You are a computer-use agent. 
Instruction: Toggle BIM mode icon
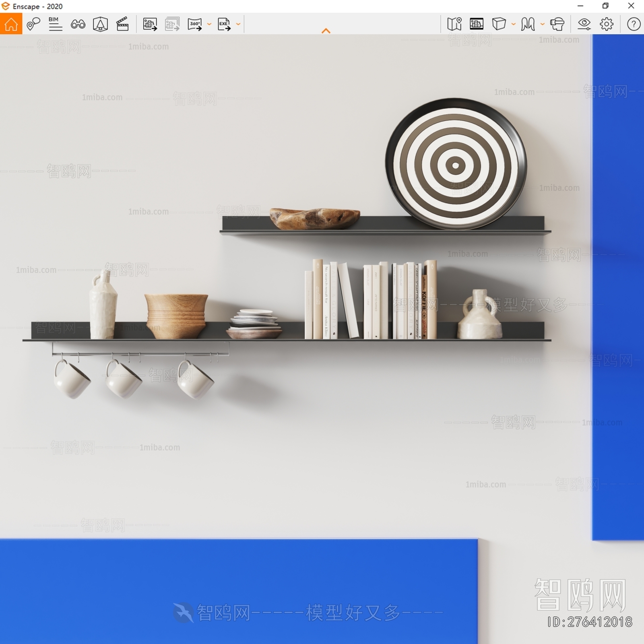(x=55, y=24)
